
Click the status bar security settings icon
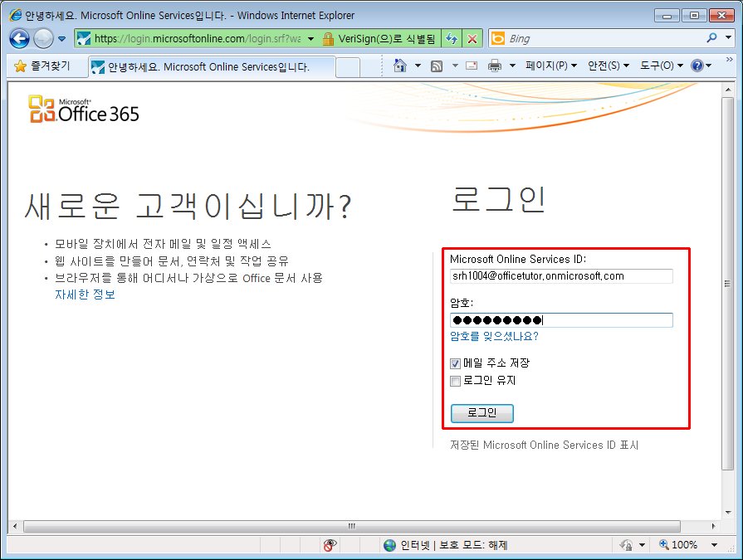click(x=626, y=545)
